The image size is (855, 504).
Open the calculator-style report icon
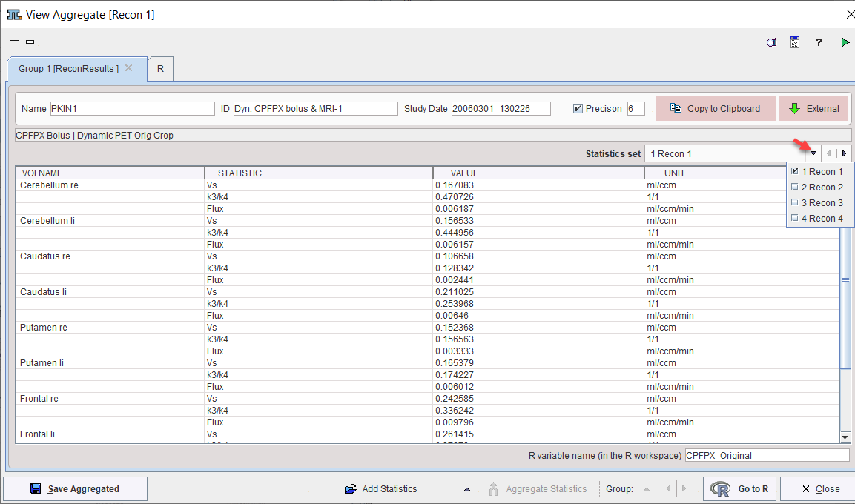pyautogui.click(x=794, y=42)
